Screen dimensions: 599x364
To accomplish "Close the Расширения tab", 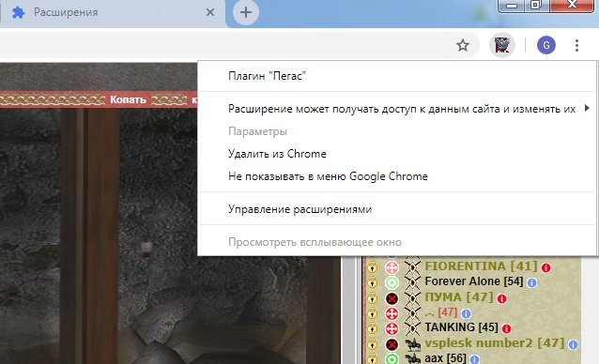I will tap(210, 12).
